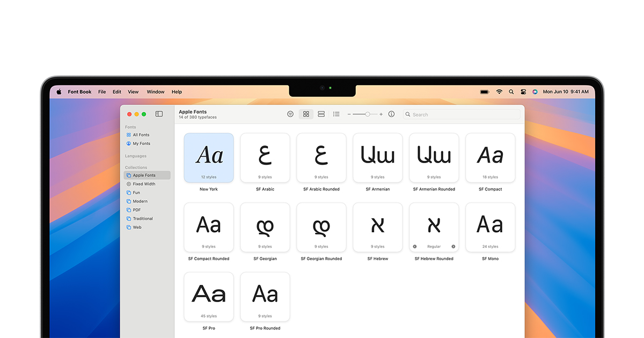This screenshot has width=644, height=338.
Task: Select the samples view icon
Action: pos(321,114)
